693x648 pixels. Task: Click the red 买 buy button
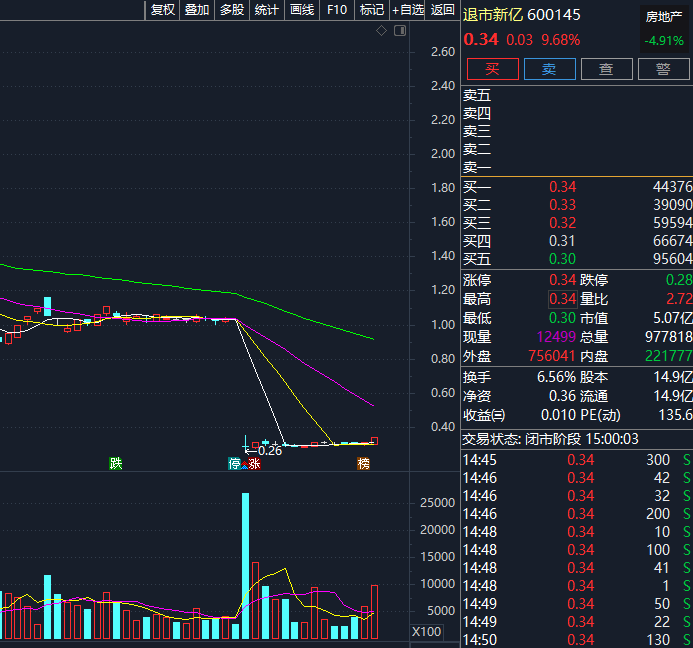492,69
